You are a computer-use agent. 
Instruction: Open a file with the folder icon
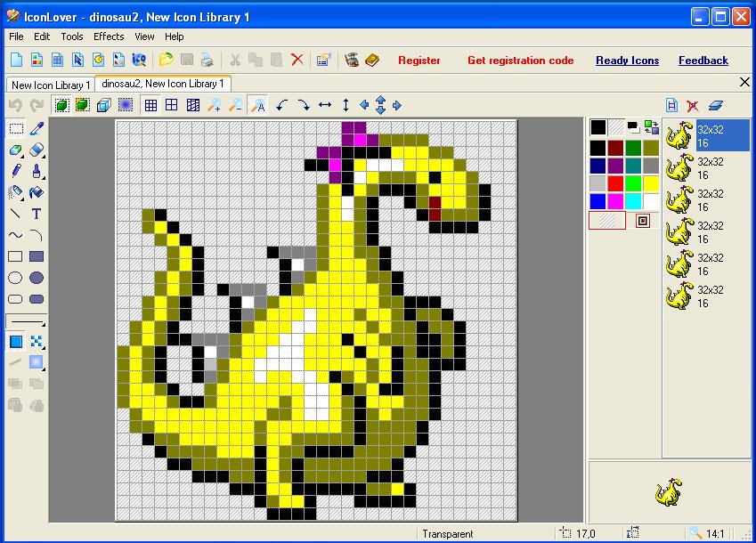[166, 60]
